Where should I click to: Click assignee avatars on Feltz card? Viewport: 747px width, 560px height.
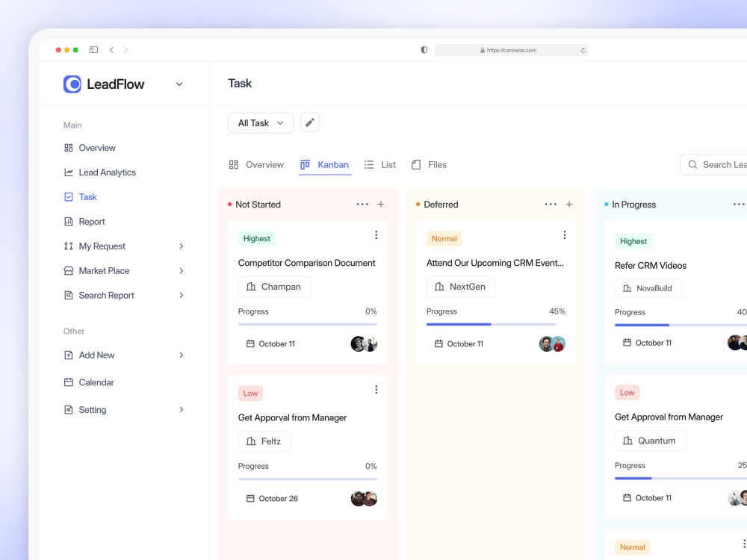(364, 499)
